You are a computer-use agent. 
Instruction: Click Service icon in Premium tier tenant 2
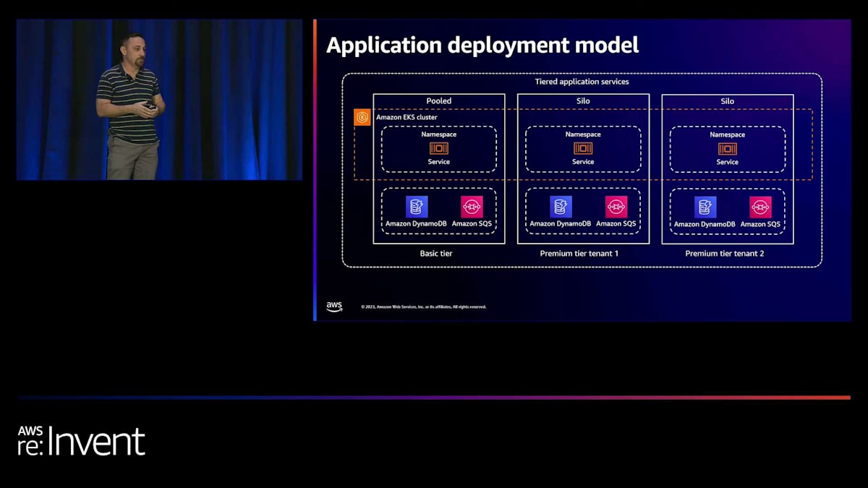(728, 148)
